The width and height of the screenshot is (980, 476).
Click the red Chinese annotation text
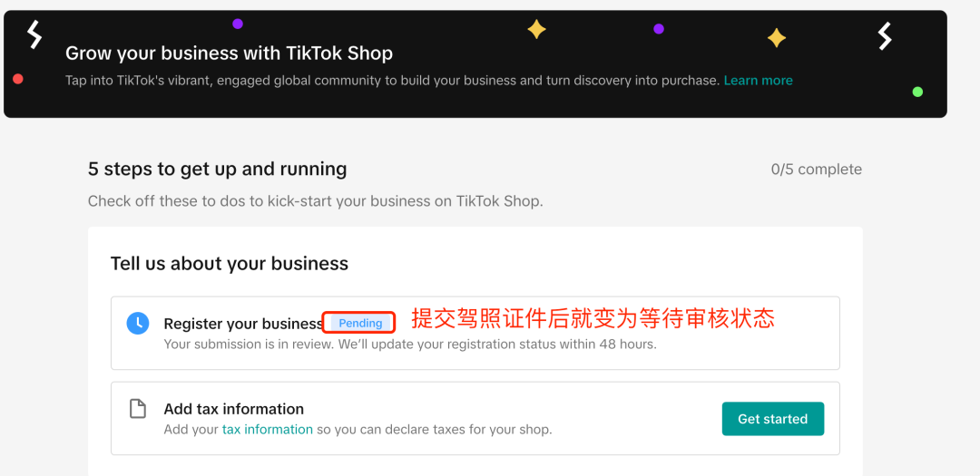[x=593, y=318]
